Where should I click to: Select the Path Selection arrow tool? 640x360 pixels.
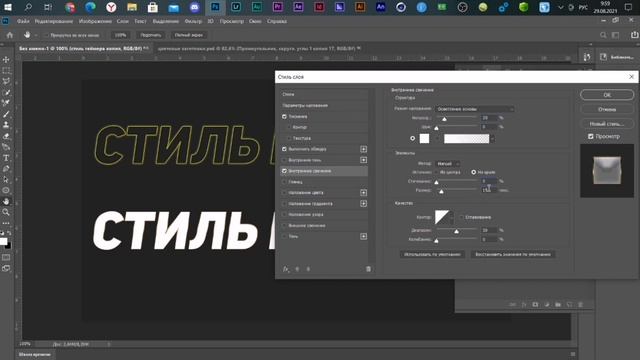coord(6,180)
